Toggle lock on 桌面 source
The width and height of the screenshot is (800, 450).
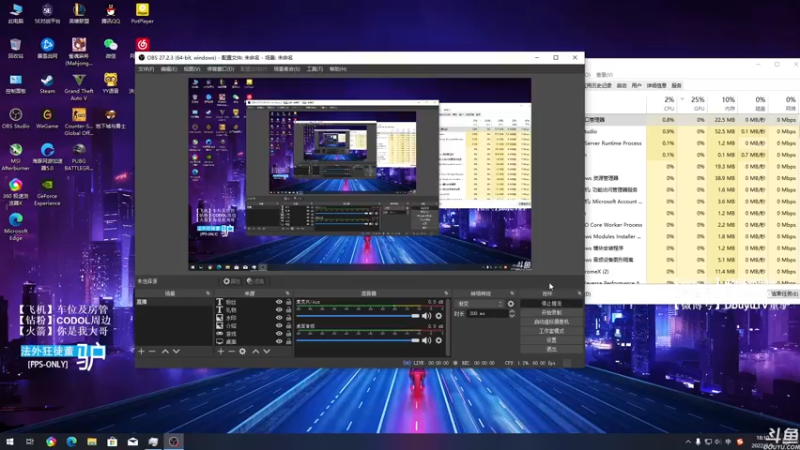288,341
